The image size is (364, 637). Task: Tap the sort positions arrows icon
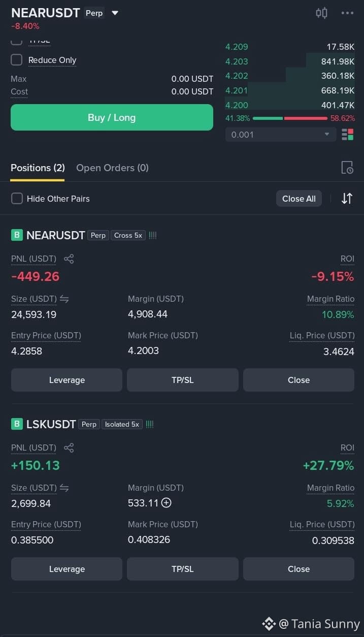[347, 199]
